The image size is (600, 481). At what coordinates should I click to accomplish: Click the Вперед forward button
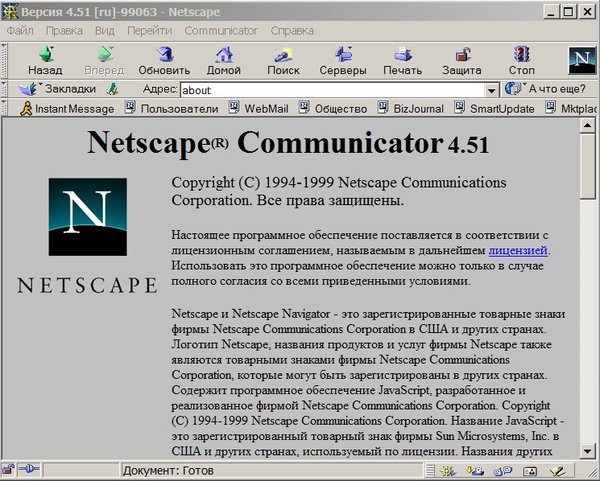pyautogui.click(x=104, y=60)
